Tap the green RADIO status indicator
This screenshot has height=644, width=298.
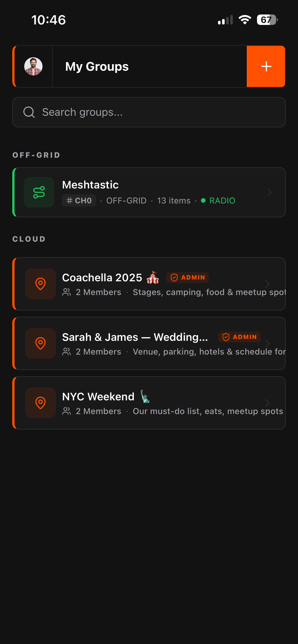click(219, 201)
